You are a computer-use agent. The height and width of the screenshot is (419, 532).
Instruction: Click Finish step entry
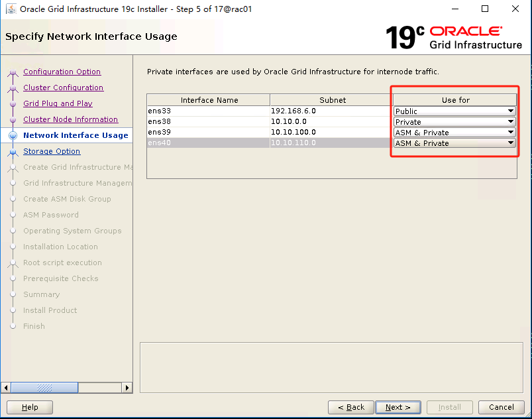tap(34, 326)
